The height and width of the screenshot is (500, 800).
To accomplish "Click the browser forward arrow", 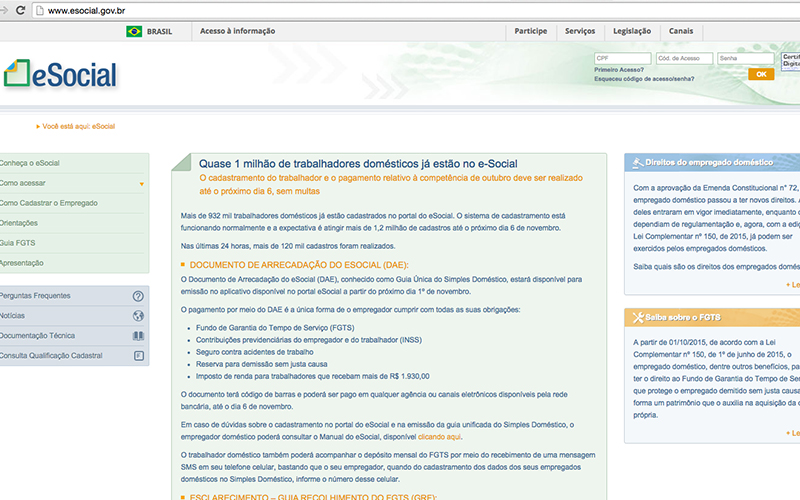I will [4, 10].
